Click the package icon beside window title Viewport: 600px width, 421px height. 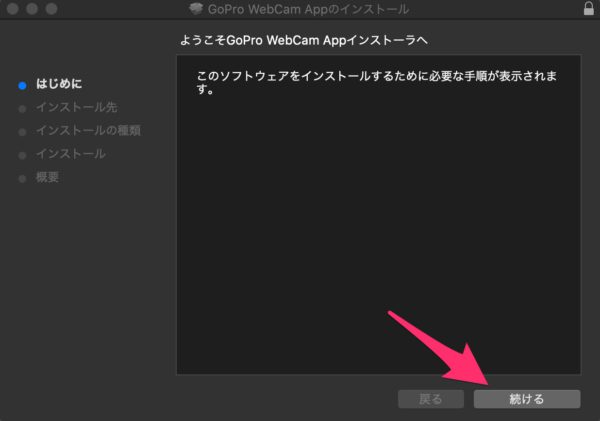pos(196,9)
